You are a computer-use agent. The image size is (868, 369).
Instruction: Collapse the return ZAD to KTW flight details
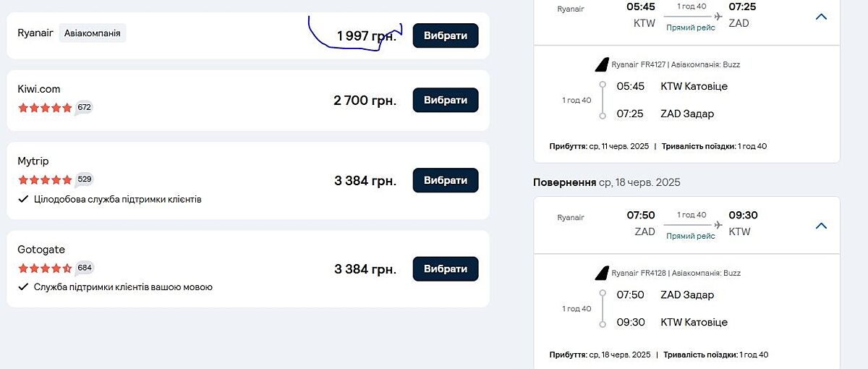coord(821,226)
